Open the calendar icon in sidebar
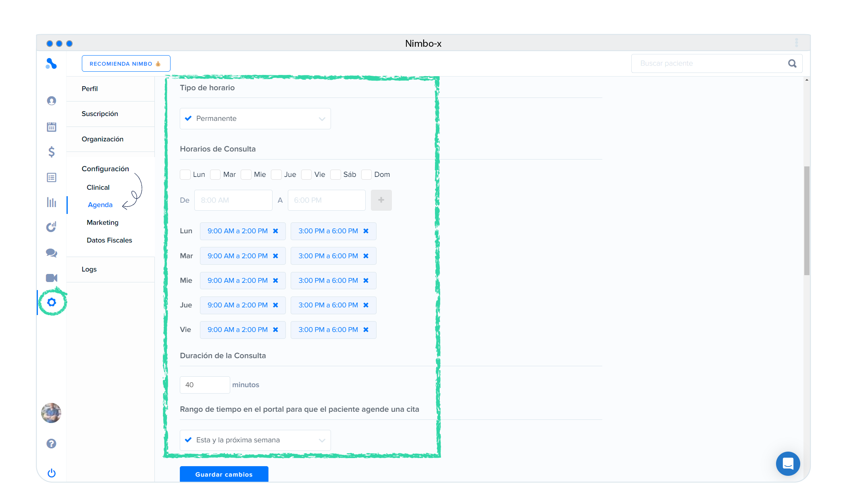Viewport: 847px width, 504px height. (51, 127)
